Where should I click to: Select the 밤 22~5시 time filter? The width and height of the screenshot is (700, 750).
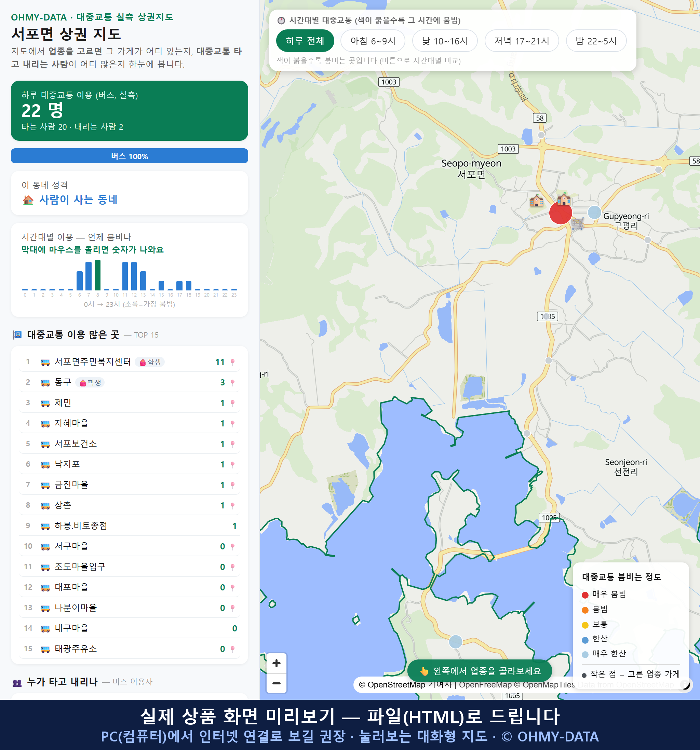[596, 41]
